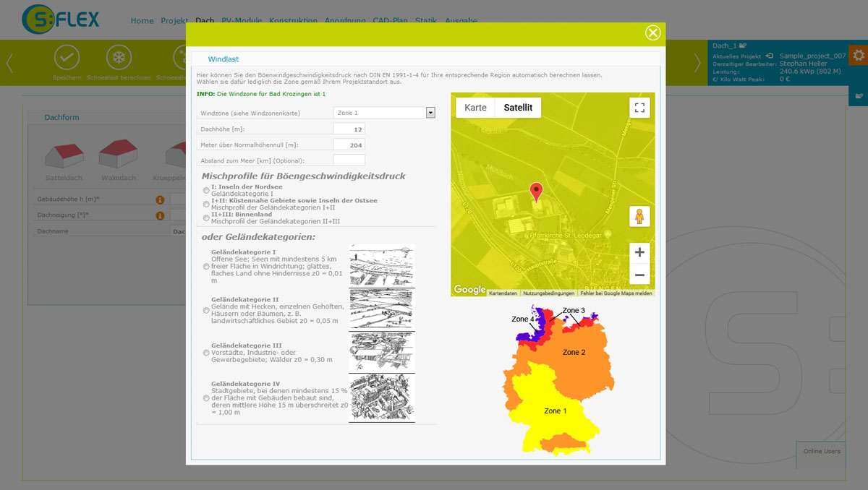Open Nutzungsbedingungen link on the map
This screenshot has height=490, width=868.
(549, 293)
